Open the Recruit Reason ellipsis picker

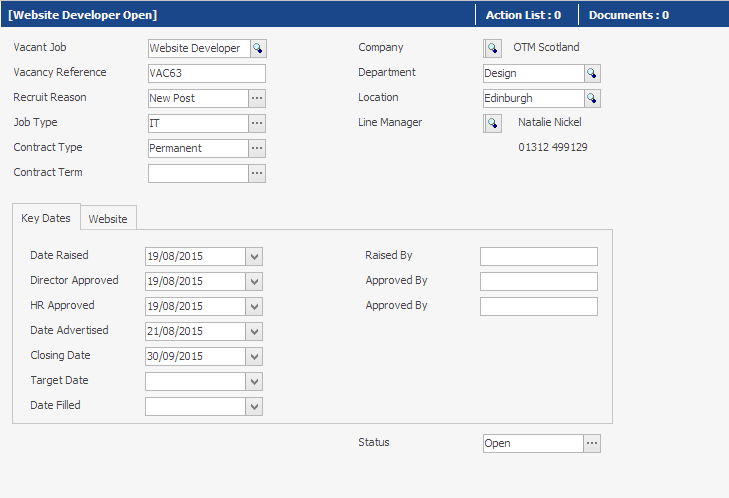pyautogui.click(x=257, y=99)
